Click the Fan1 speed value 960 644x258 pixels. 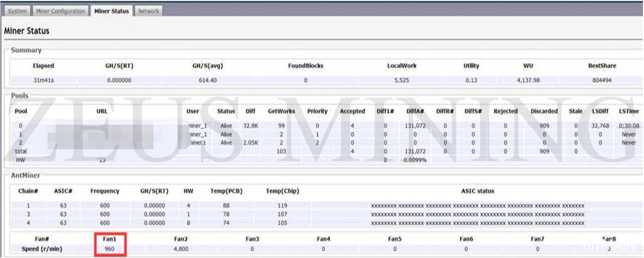point(109,249)
